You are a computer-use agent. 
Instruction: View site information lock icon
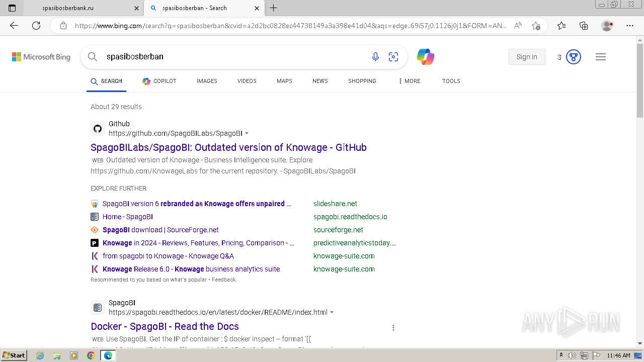[x=63, y=26]
